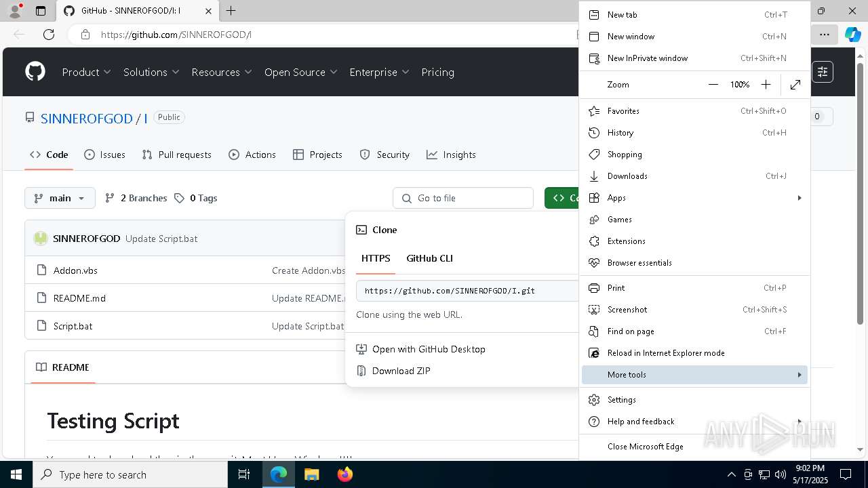This screenshot has height=488, width=868.
Task: Launch Firefox from taskbar
Action: click(345, 474)
